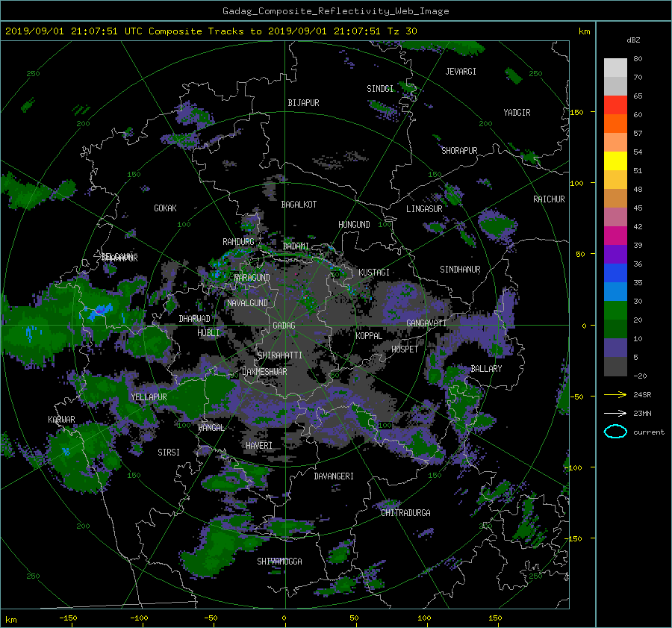Click the yellow 24SR track arrow in legend

pos(615,394)
